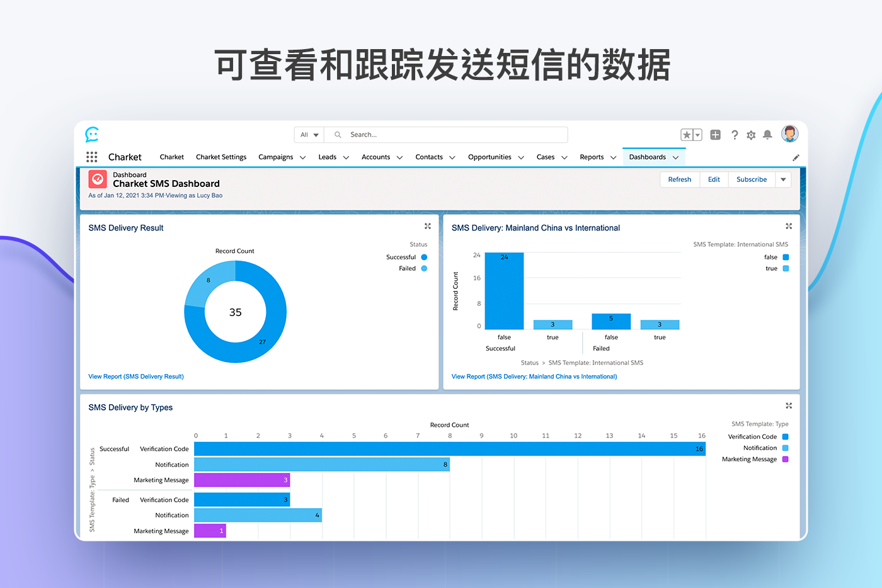Click the Notification legend swatch

(786, 448)
